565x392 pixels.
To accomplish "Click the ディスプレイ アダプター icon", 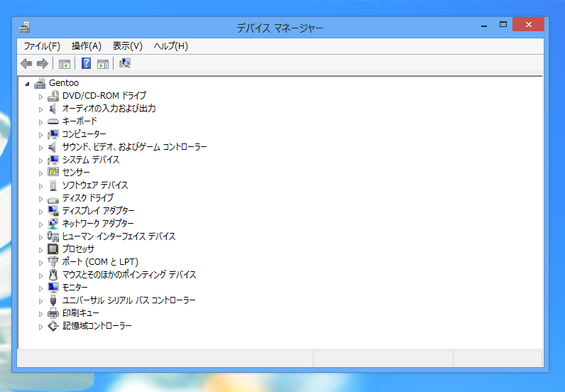I will [53, 211].
